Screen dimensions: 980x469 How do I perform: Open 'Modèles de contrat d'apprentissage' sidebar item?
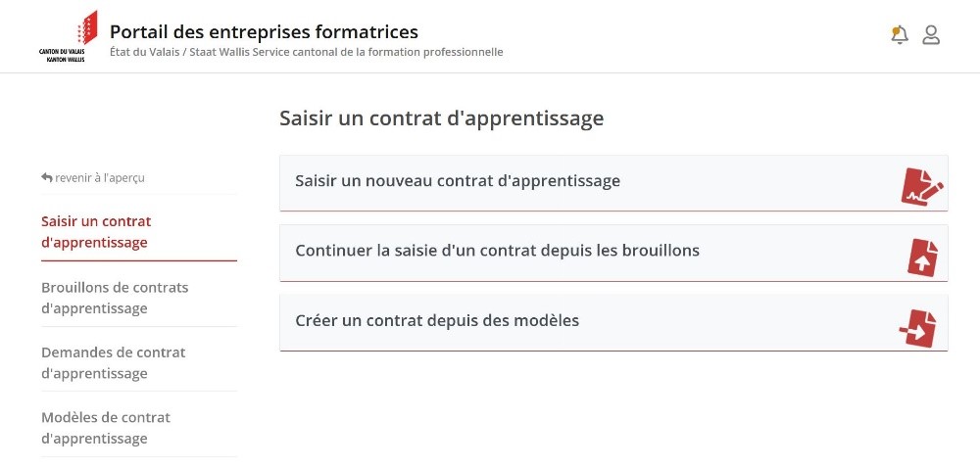pos(105,428)
